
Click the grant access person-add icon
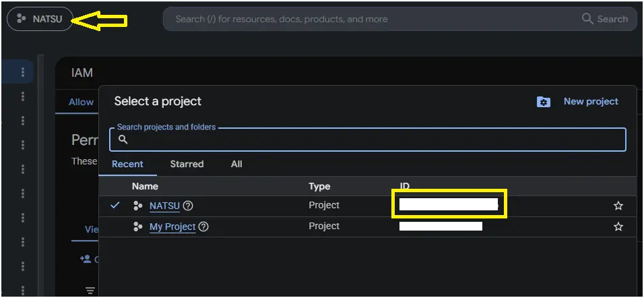86,259
